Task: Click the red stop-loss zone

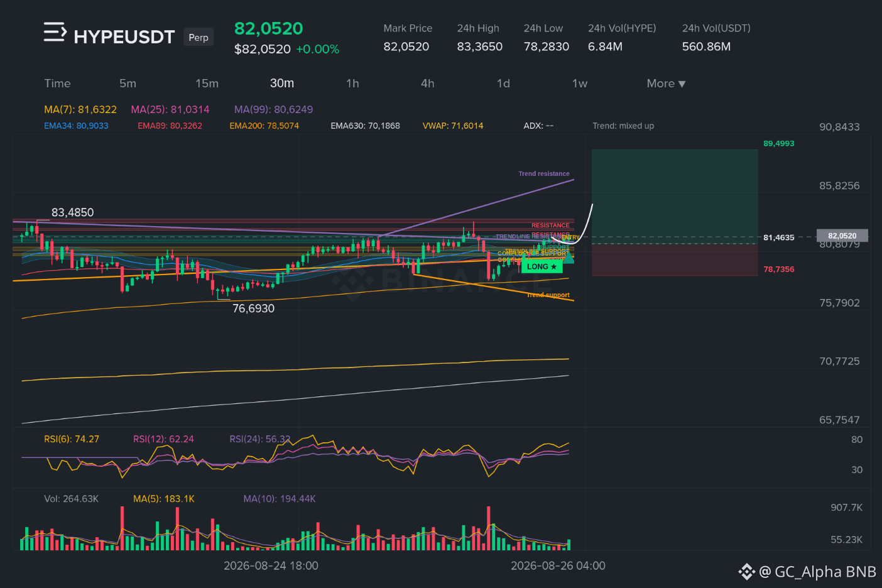Action: [675, 259]
